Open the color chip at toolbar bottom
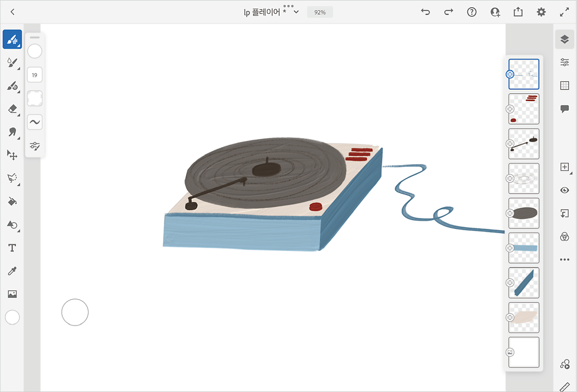This screenshot has width=577, height=392. tap(12, 317)
